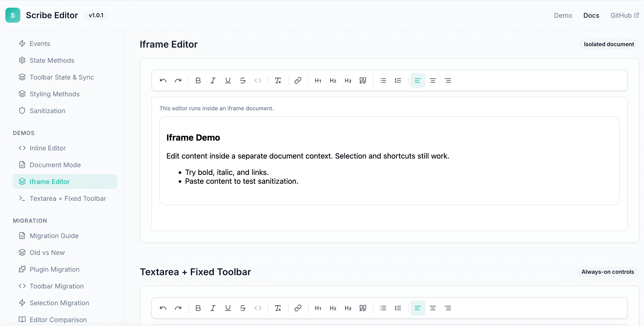Image resolution: width=644 pixels, height=326 pixels.
Task: Toggle underline formatting
Action: tap(228, 80)
